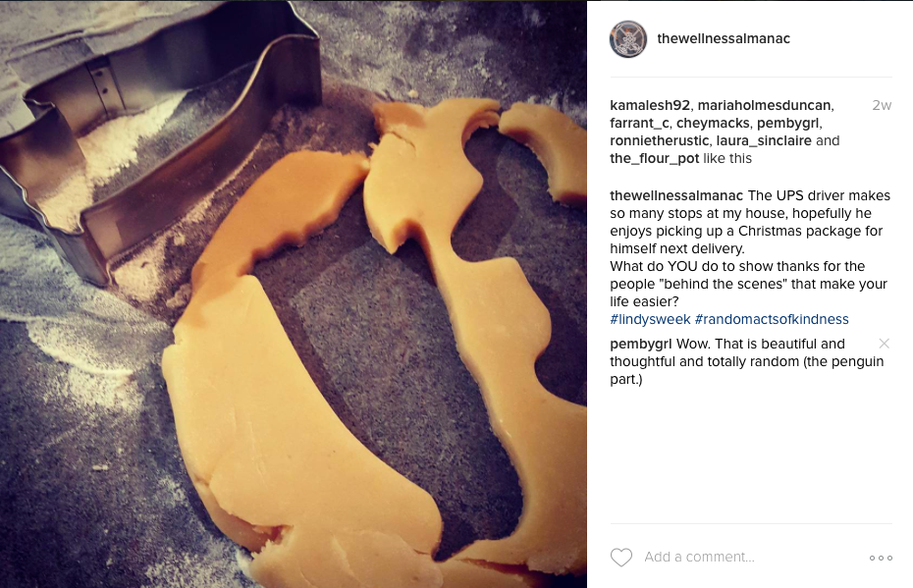The image size is (913, 588).
Task: Focus the Add a comment field
Action: [x=751, y=558]
